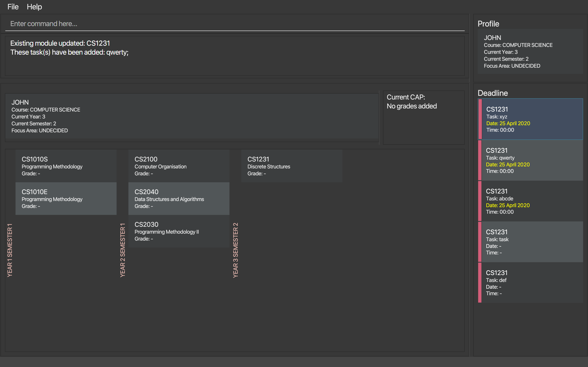Open the File menu
Screen dimensions: 588x367
click(13, 7)
